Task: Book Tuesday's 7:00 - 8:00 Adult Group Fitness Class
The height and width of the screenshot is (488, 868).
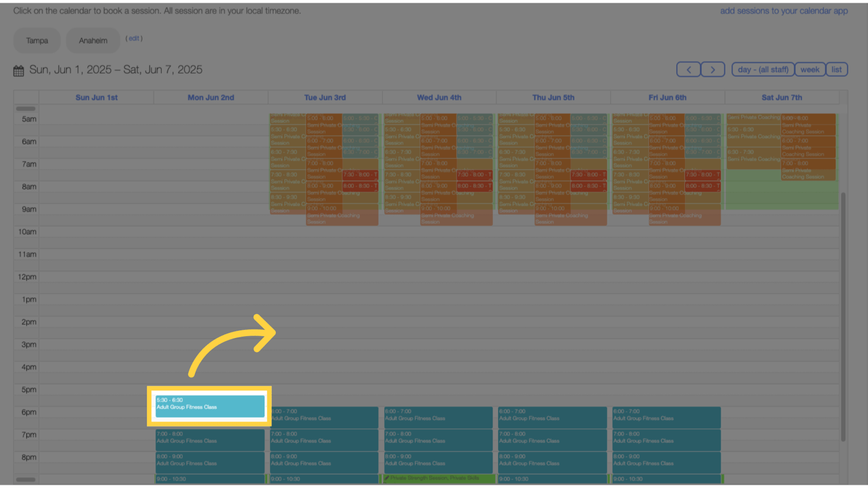Action: click(x=324, y=440)
